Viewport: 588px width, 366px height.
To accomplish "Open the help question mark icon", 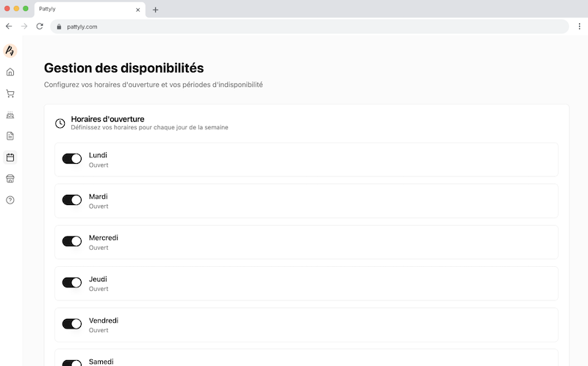I will pyautogui.click(x=10, y=200).
